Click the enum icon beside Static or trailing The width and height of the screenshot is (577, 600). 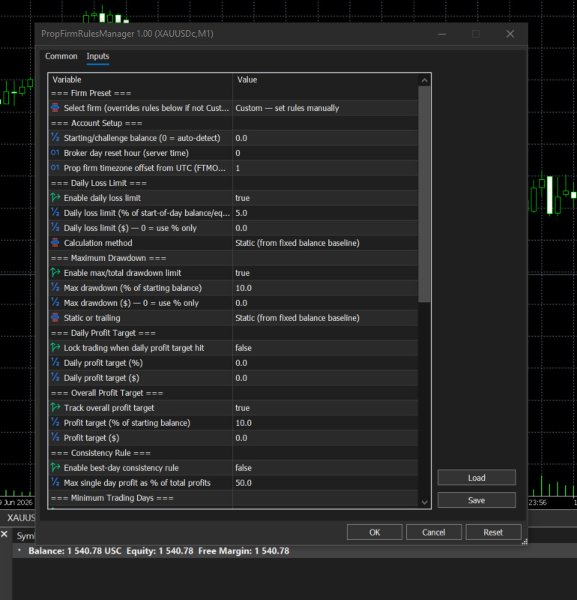coord(55,318)
